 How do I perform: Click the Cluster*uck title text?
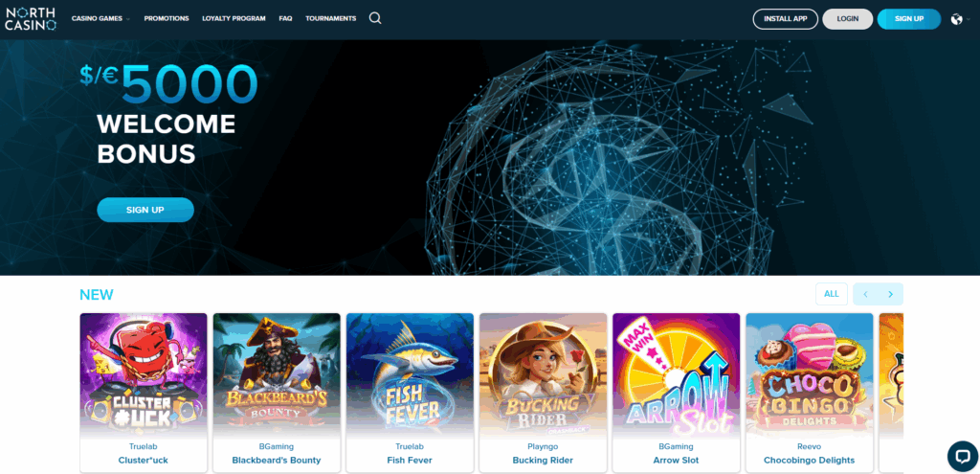click(144, 461)
